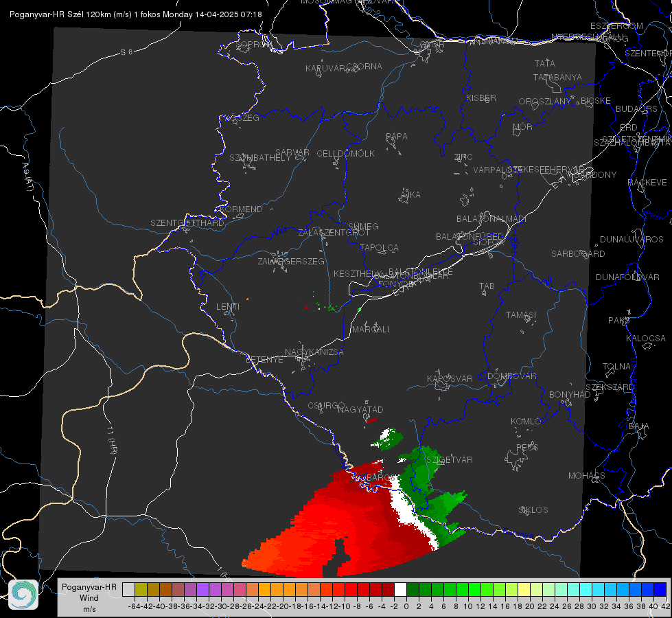This screenshot has width=672, height=618.
Task: Select the ZIRC town label
Action: (x=463, y=157)
